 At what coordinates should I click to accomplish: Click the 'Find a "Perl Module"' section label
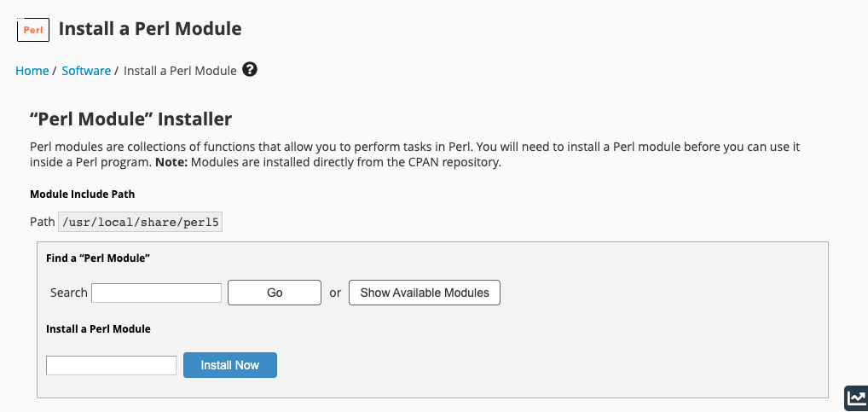(x=98, y=257)
